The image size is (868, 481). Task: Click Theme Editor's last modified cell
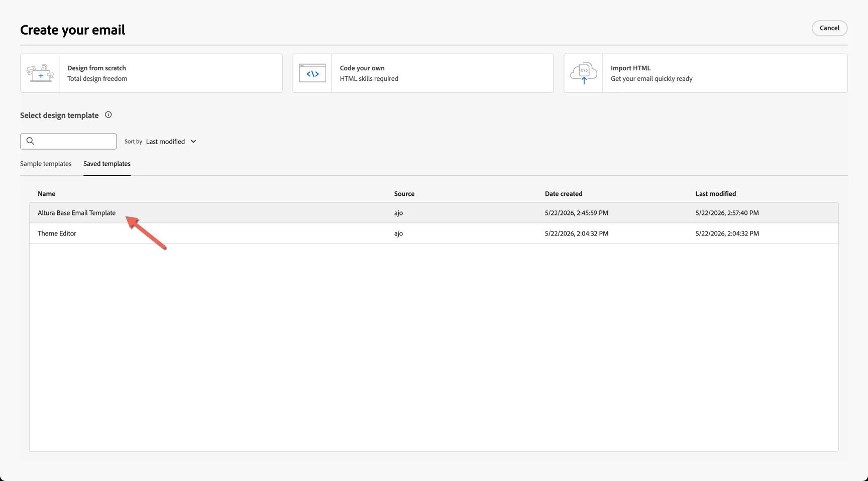tap(727, 233)
